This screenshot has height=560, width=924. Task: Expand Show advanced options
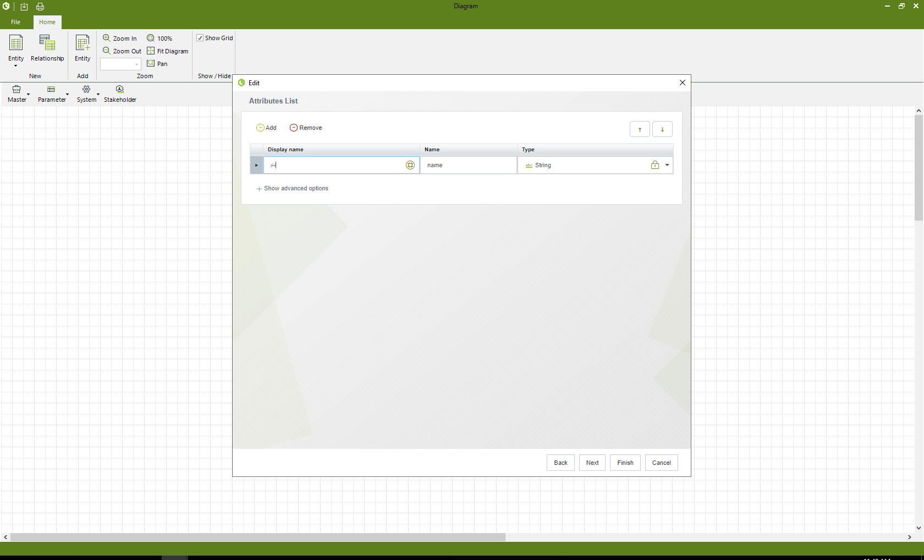(292, 188)
